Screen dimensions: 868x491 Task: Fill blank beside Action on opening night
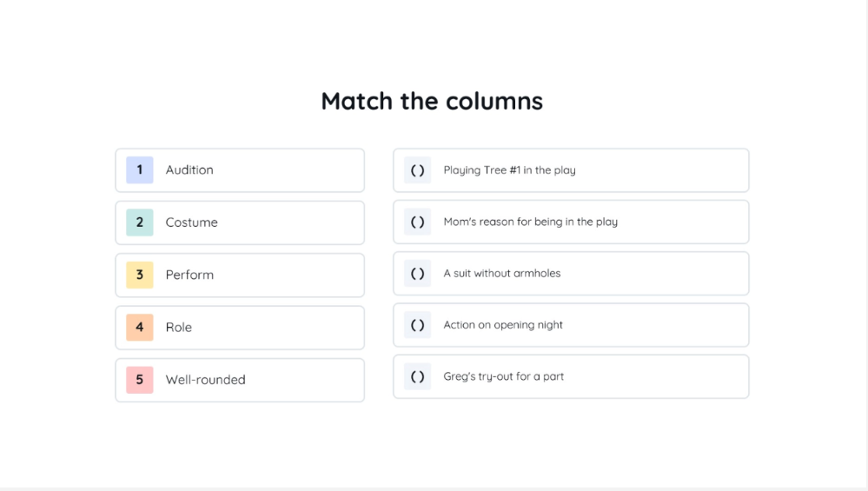417,325
